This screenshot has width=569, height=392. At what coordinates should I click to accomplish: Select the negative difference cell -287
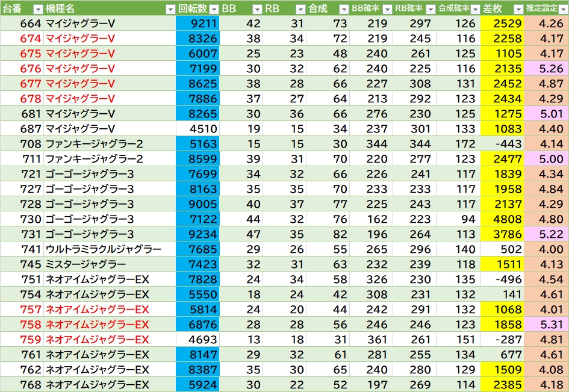tap(502, 340)
